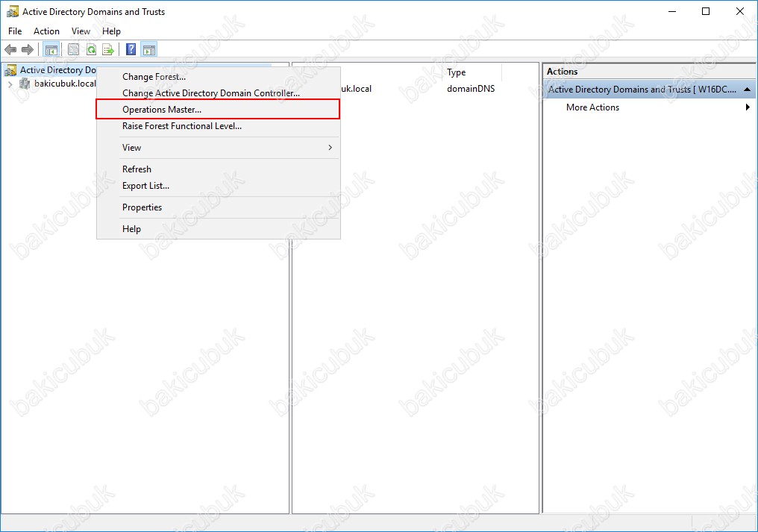
Task: Click the Export List toolbar icon
Action: [108, 49]
